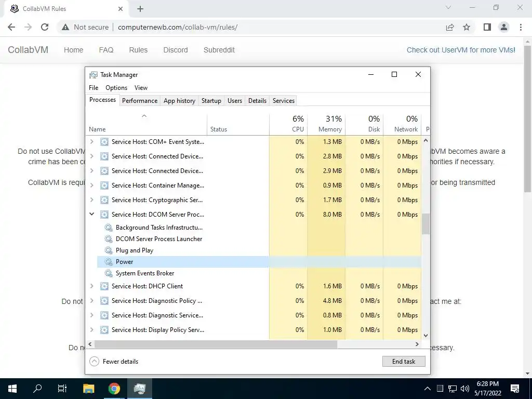The image size is (532, 399).
Task: Switch to the Startup tab
Action: [211, 101]
